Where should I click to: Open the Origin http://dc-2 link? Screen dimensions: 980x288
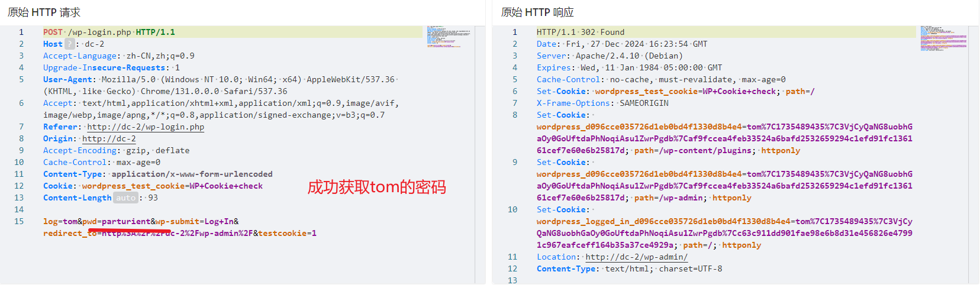[109, 138]
